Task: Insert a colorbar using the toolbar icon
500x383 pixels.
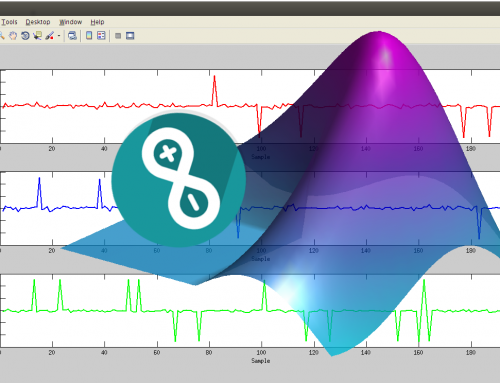Action: 89,35
